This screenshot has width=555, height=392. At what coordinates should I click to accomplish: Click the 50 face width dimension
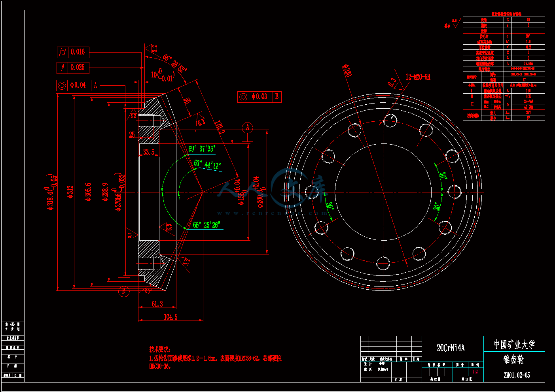[x=187, y=100]
